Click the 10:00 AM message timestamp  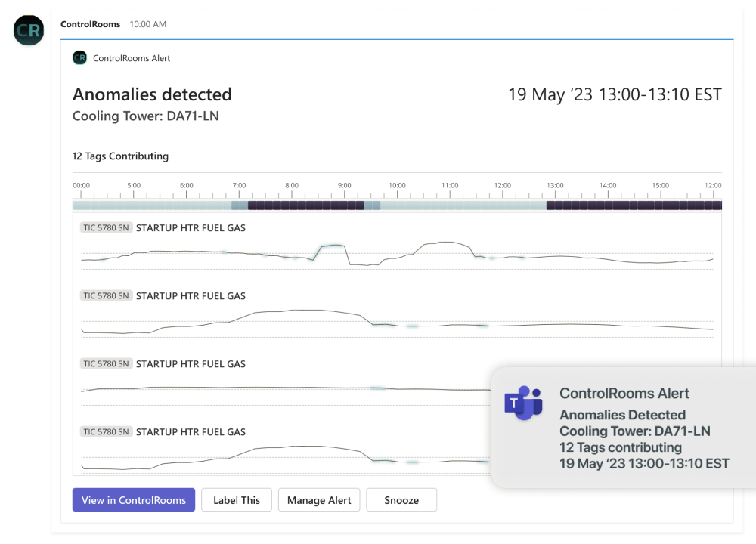[x=148, y=24]
